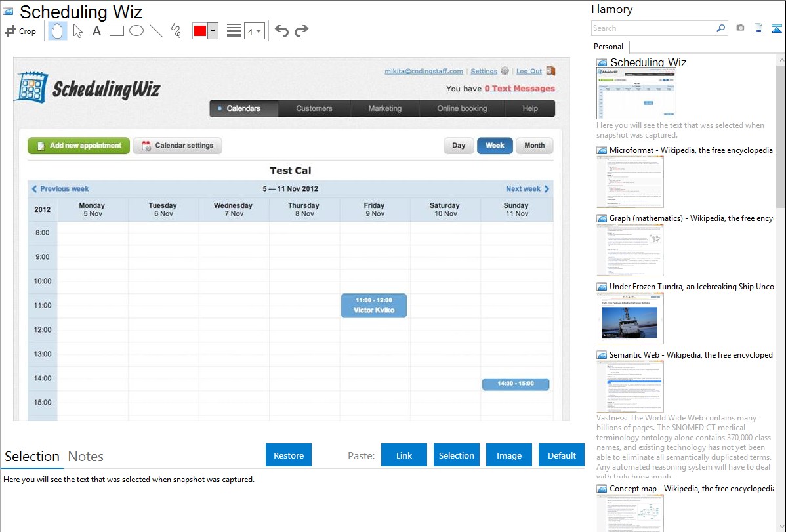
Task: Click the camera capture icon
Action: click(740, 28)
